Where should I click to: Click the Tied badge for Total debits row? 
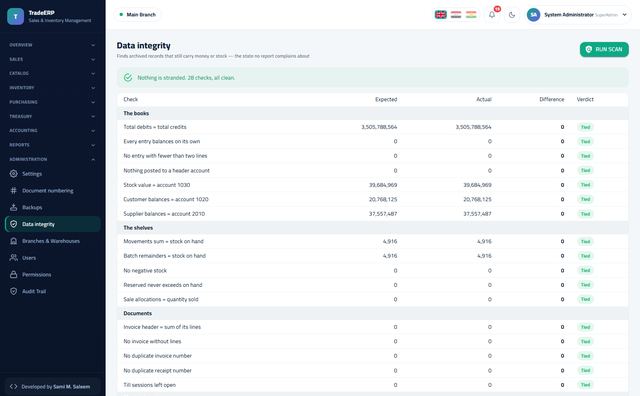tap(585, 127)
